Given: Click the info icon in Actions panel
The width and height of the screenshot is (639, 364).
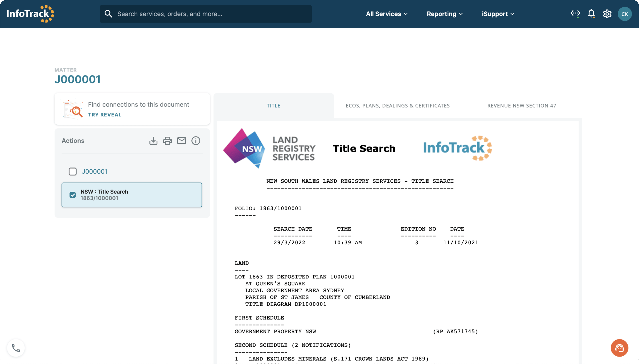Looking at the screenshot, I should tap(196, 141).
